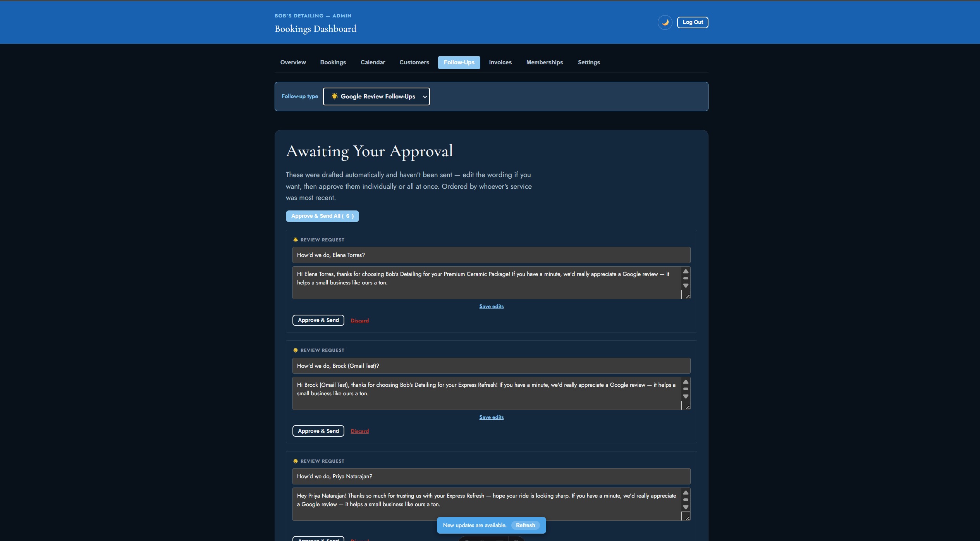Click the resize handle of Priya Natarajan's message box
Screen dimensions: 980x541
coord(686,517)
